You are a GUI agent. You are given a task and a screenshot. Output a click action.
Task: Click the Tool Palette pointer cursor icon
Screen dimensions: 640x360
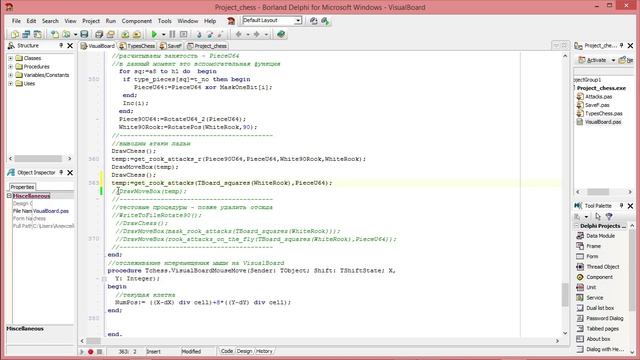[x=598, y=216]
